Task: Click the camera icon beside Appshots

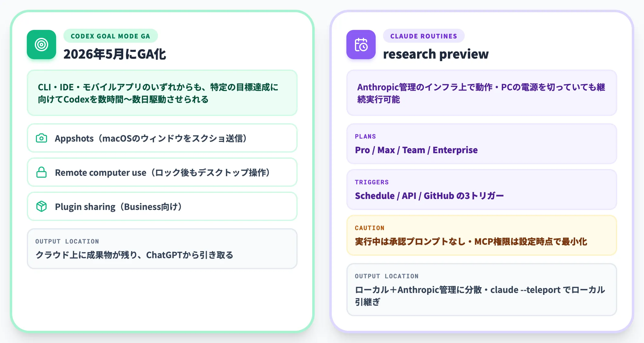Action: click(41, 138)
